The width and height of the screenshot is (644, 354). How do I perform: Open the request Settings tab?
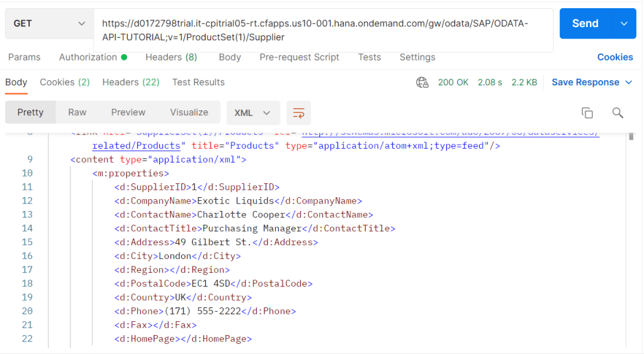[417, 57]
